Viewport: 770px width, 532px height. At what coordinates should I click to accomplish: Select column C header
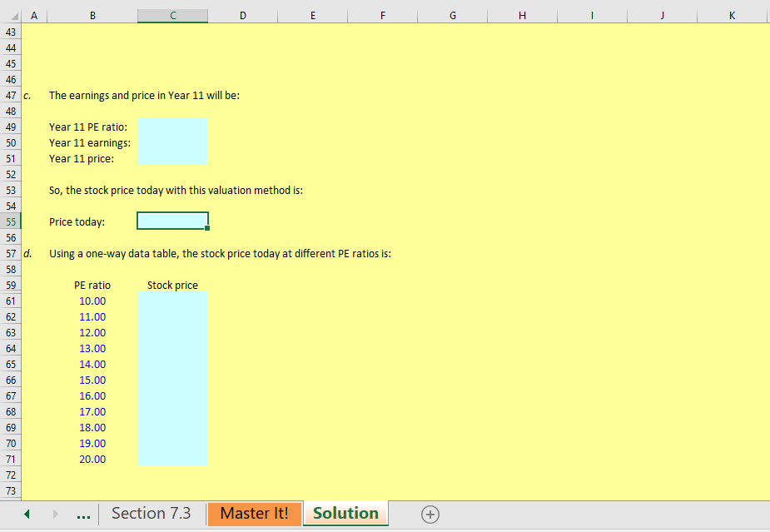tap(173, 16)
